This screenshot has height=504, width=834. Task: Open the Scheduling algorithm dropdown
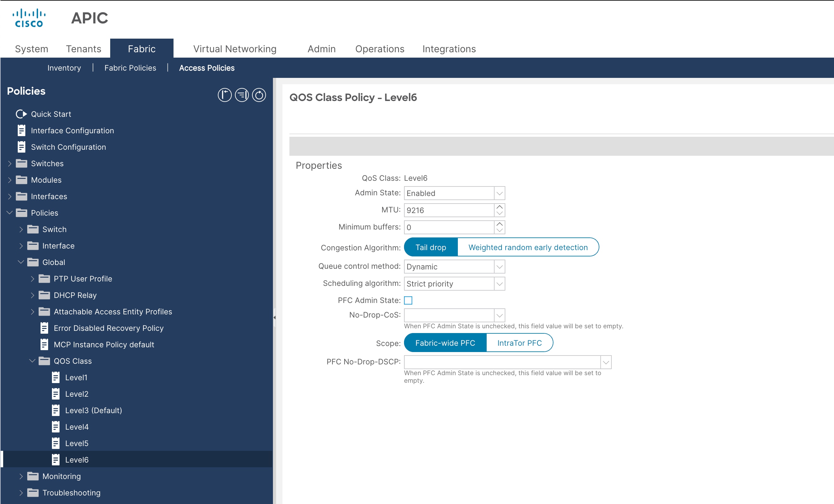point(499,284)
